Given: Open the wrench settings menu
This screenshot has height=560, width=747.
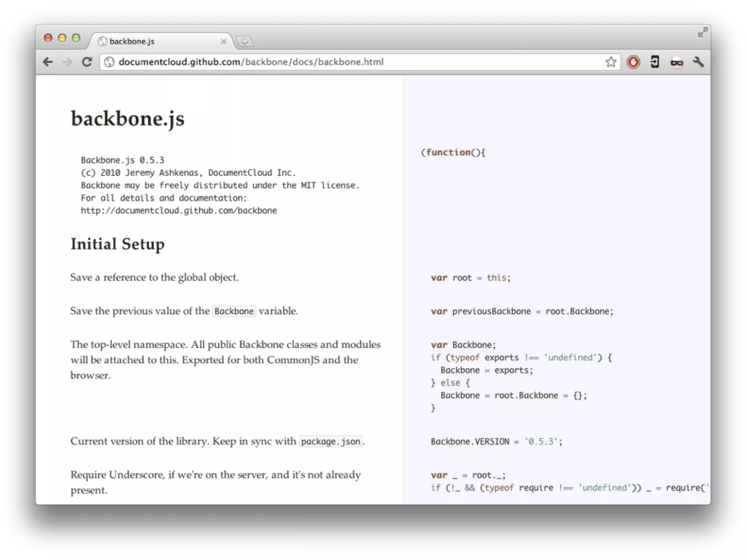Looking at the screenshot, I should coord(698,62).
